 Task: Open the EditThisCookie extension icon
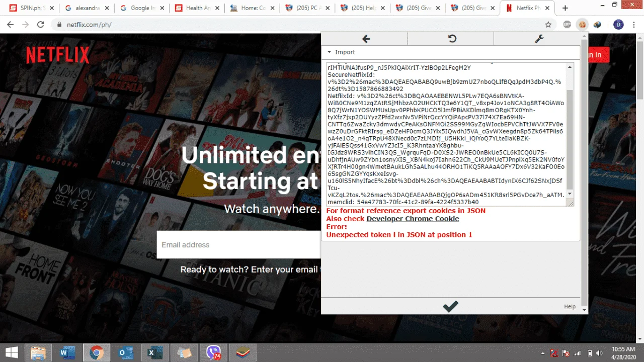tap(582, 24)
